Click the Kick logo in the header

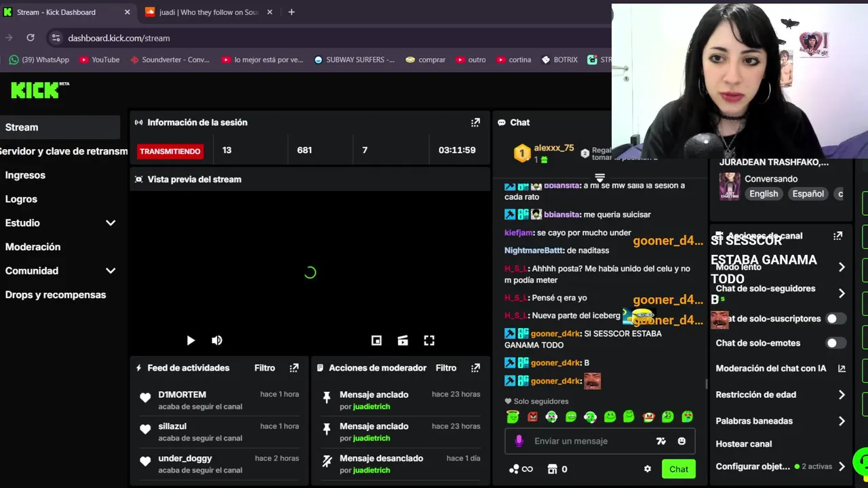(x=39, y=89)
